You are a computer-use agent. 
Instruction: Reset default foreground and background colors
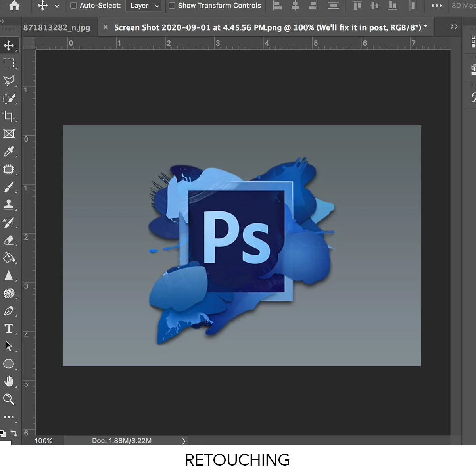3,433
